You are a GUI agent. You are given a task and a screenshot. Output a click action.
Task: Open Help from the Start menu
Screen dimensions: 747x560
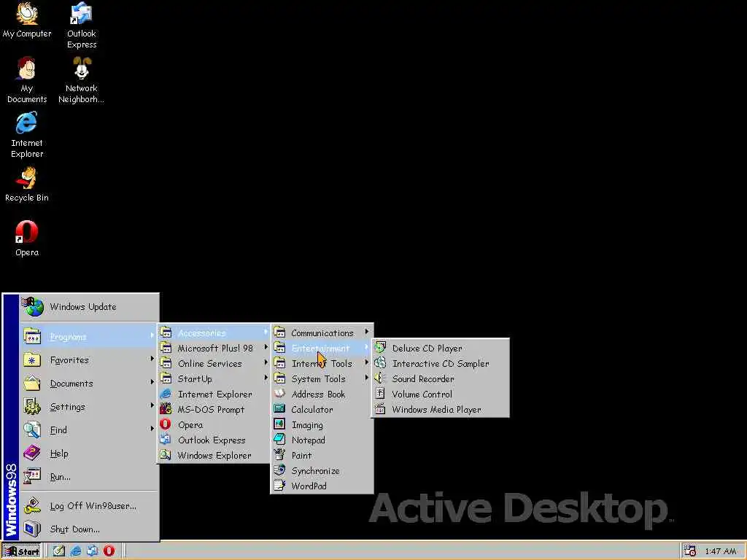tap(88, 454)
